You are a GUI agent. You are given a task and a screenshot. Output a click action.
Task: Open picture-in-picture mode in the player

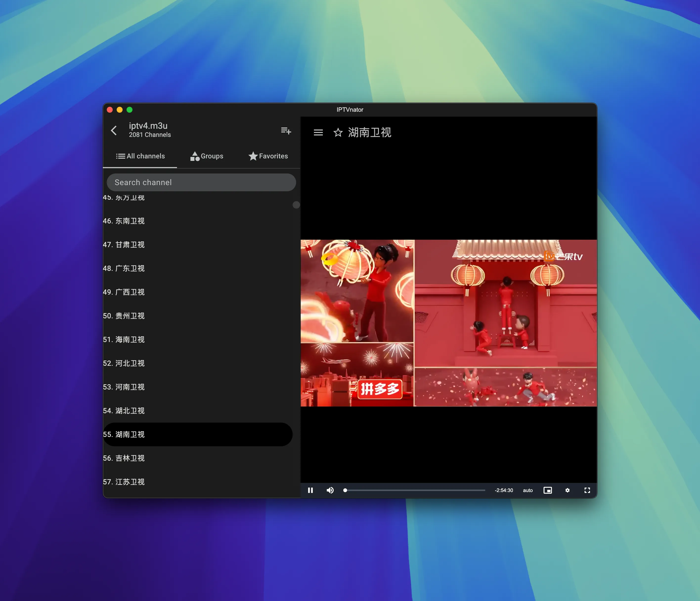tap(548, 490)
